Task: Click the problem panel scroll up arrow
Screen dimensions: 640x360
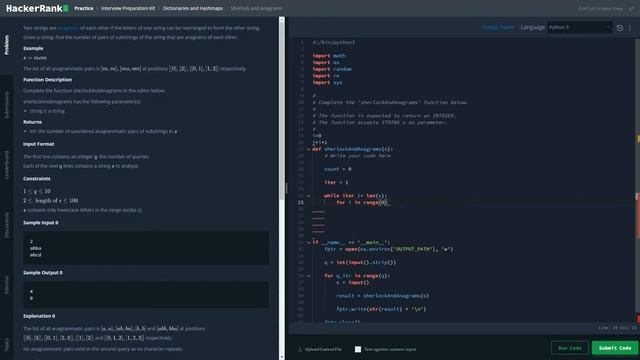Action: (282, 19)
